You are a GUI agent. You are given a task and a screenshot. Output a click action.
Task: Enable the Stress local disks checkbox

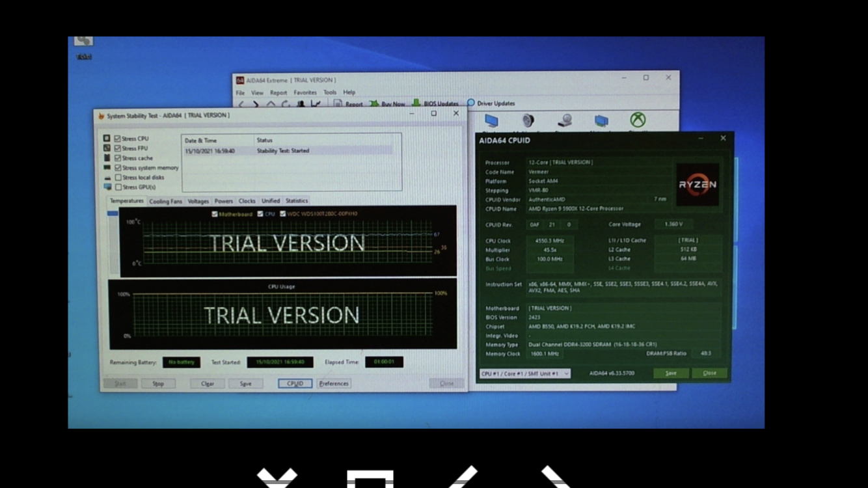pyautogui.click(x=118, y=178)
